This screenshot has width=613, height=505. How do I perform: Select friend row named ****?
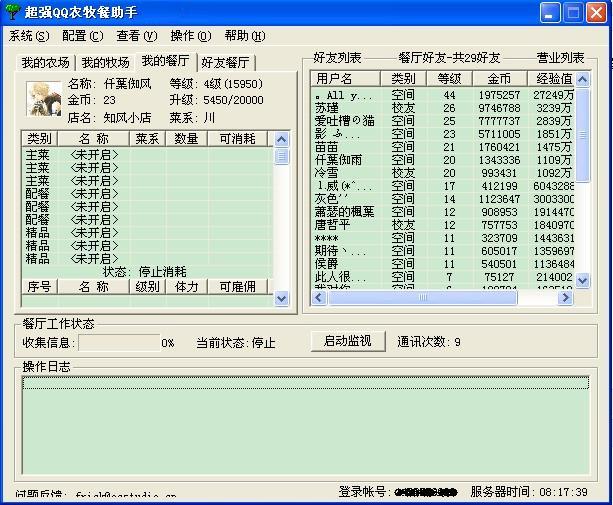(444, 238)
